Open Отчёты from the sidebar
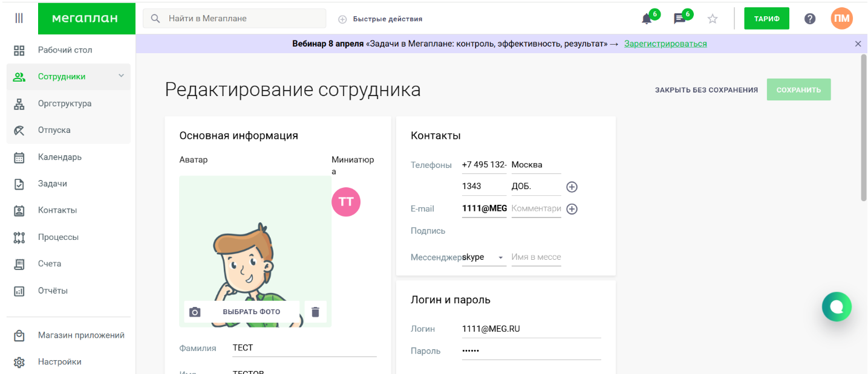The height and width of the screenshot is (374, 868). (52, 290)
